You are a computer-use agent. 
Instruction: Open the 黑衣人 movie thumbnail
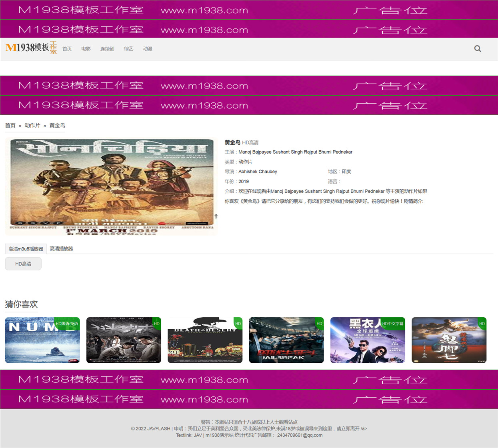click(368, 340)
